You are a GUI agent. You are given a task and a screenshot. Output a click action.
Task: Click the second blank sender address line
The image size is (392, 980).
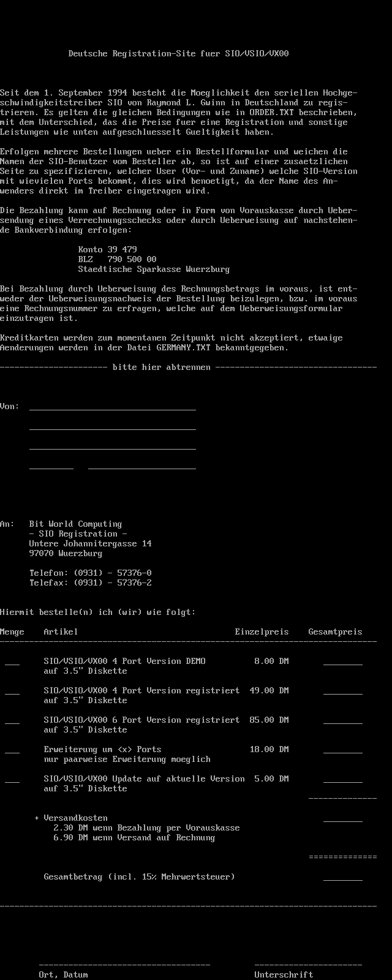113,428
